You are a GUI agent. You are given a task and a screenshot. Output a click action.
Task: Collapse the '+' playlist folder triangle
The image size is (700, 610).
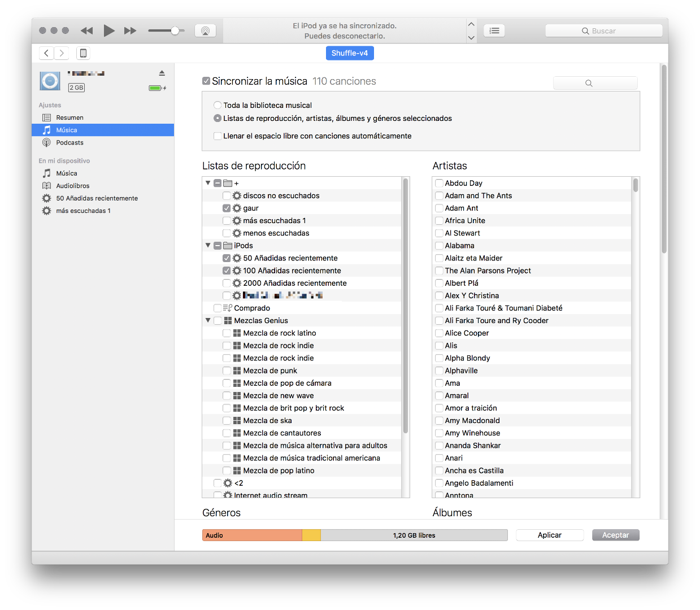point(208,183)
